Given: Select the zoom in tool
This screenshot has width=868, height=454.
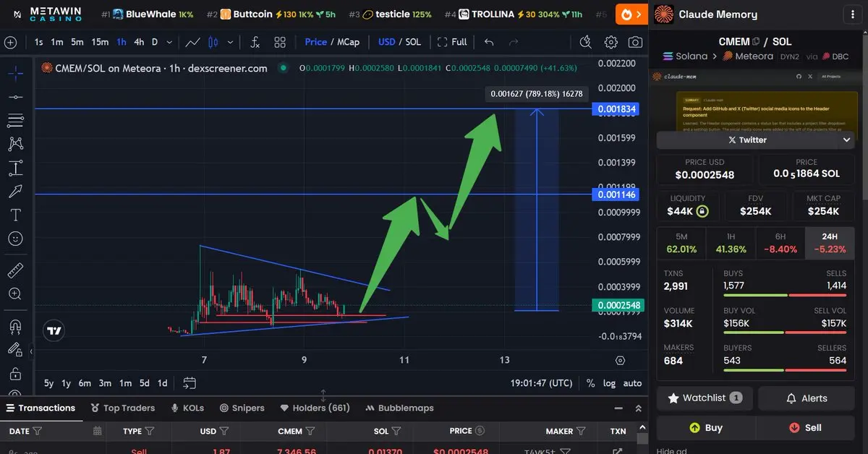Looking at the screenshot, I should [x=15, y=294].
